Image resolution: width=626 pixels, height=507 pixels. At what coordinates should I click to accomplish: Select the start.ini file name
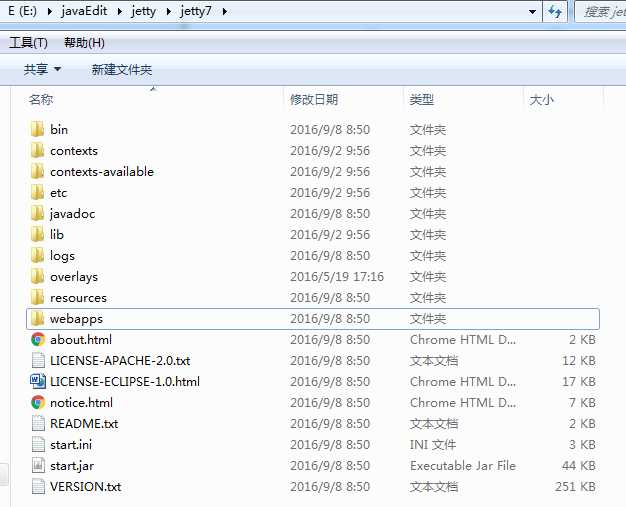pyautogui.click(x=71, y=445)
